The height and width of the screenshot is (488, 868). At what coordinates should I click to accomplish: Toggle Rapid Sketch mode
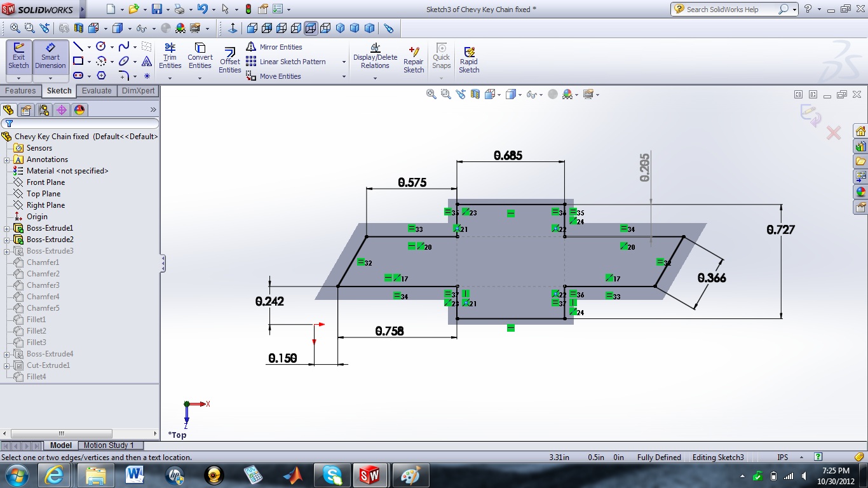(x=469, y=56)
